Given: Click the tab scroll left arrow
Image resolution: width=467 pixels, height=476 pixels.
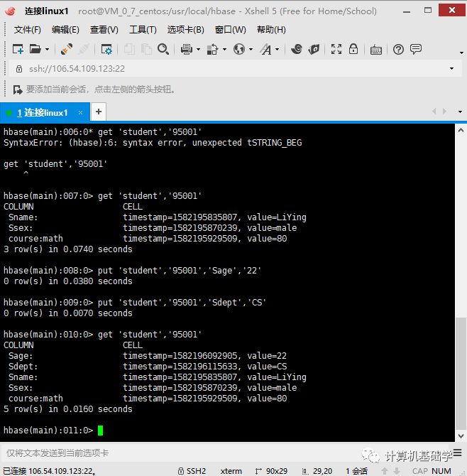Looking at the screenshot, I should pos(434,112).
